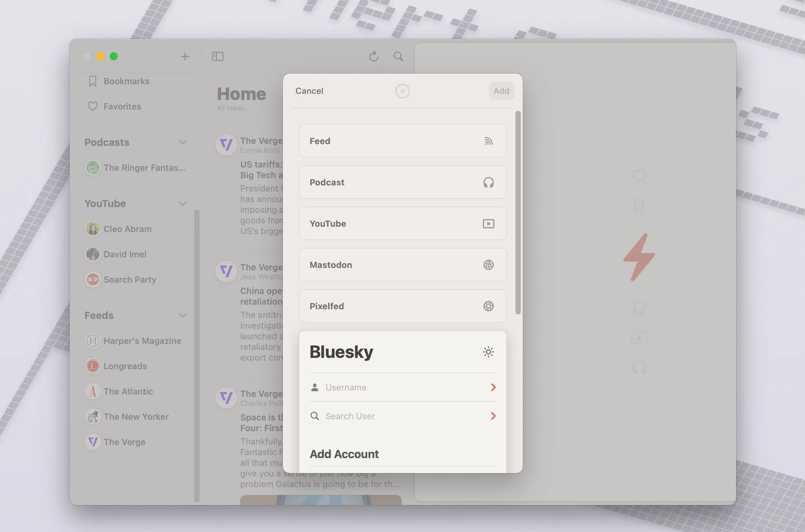
Task: Click the Username field arrow toggle
Action: [x=492, y=387]
